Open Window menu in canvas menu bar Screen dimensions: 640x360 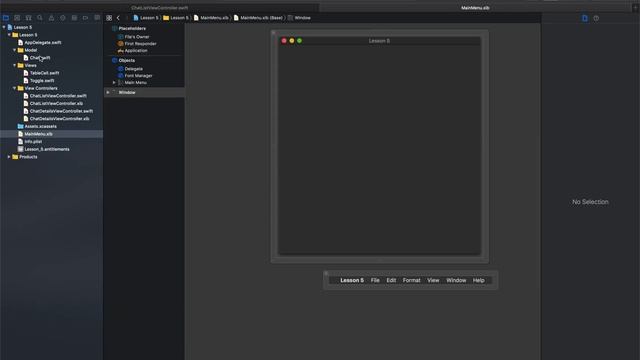coord(456,280)
